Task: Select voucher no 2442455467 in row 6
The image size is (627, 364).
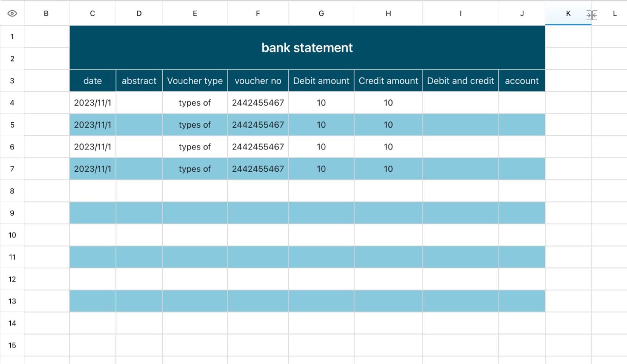Action: coord(258,147)
